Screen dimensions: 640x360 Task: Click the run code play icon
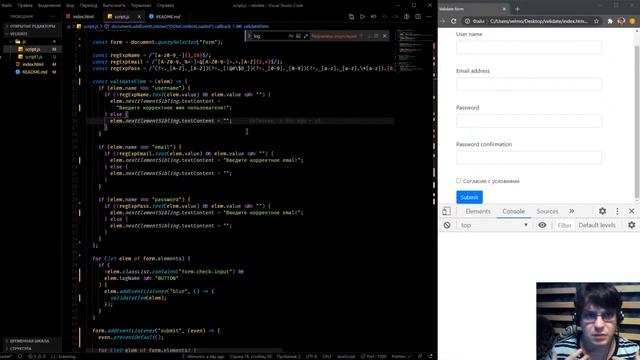pyautogui.click(x=362, y=17)
